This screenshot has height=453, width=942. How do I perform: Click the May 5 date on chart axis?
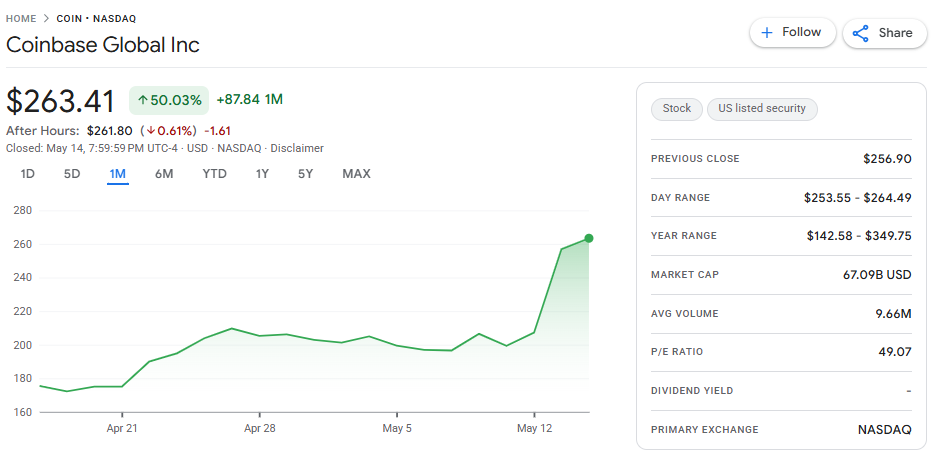(397, 430)
